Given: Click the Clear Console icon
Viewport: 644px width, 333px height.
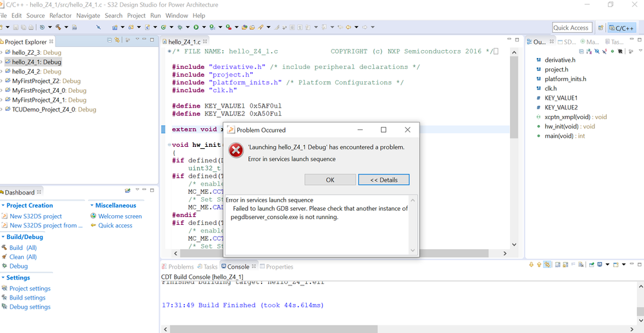Looking at the screenshot, I should click(581, 265).
